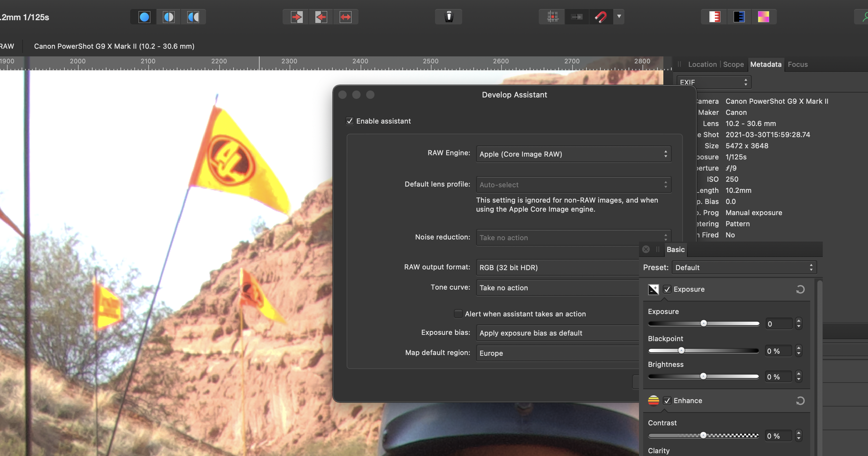Open Default lens profile dropdown

(574, 184)
